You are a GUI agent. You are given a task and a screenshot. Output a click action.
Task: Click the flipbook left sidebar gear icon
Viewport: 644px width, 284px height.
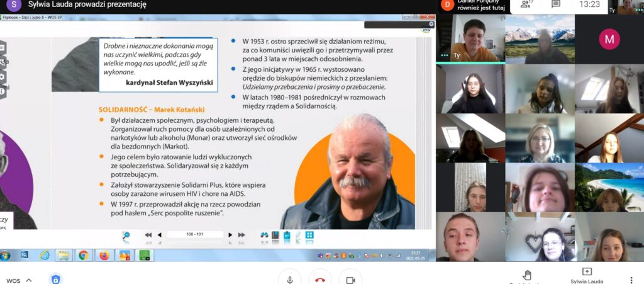click(x=2, y=77)
